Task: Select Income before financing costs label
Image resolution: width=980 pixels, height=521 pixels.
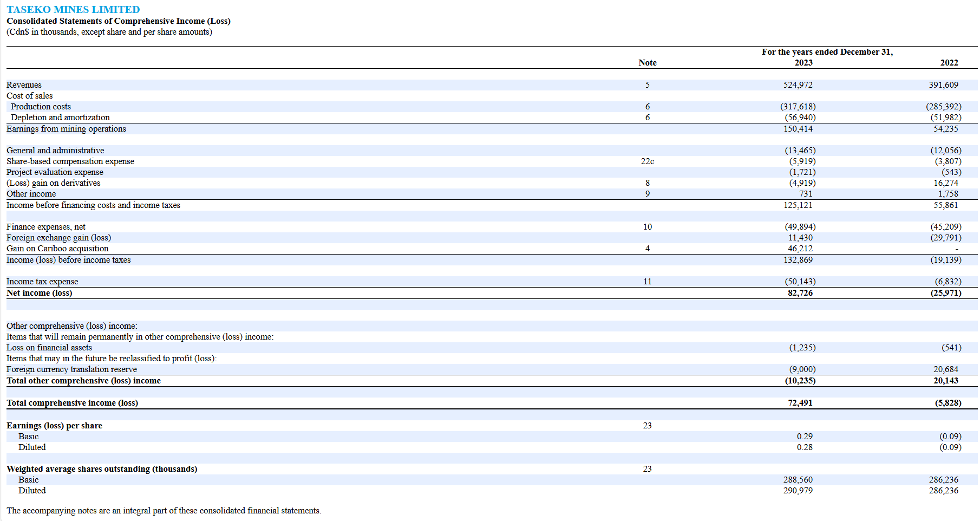Action: 93,205
